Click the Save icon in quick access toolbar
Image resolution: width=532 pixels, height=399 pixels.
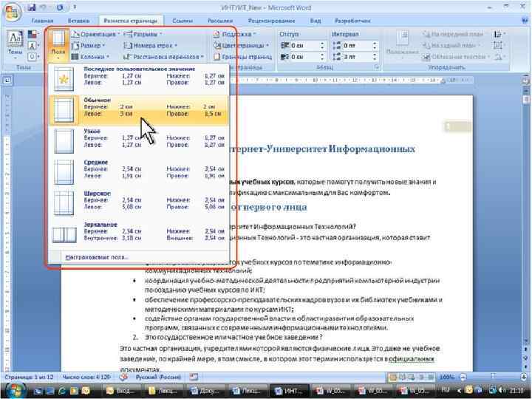(x=32, y=7)
